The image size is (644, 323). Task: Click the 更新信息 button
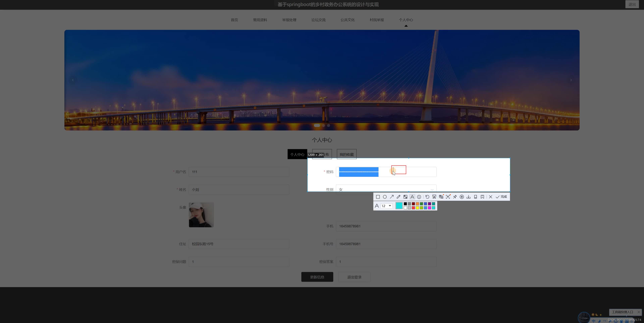(x=317, y=277)
